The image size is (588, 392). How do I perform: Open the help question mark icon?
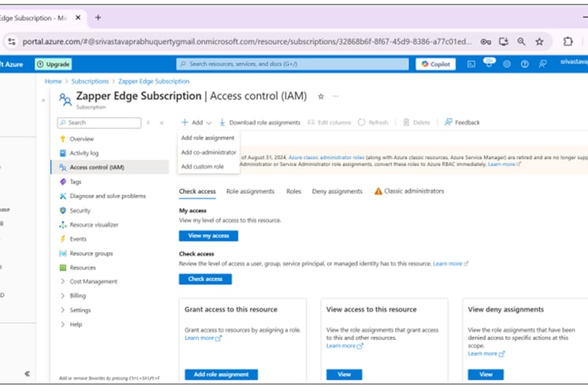click(524, 64)
